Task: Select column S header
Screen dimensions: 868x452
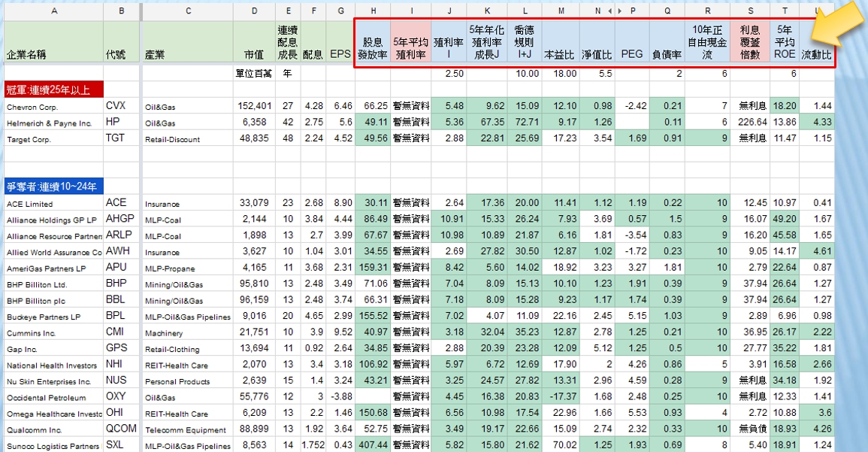Action: pos(750,11)
